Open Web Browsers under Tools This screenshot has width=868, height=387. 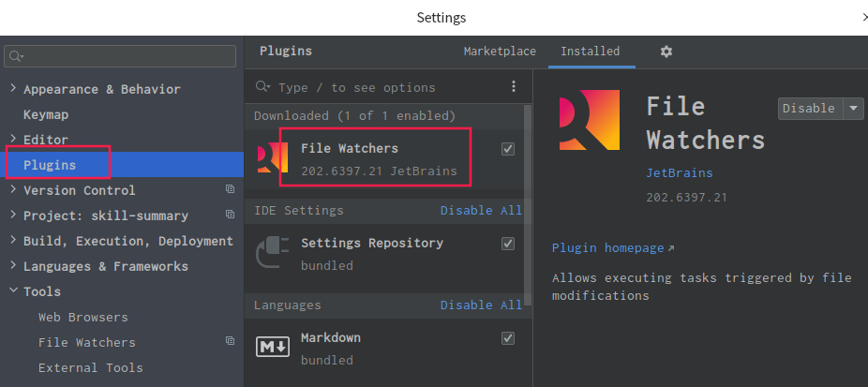[83, 318]
